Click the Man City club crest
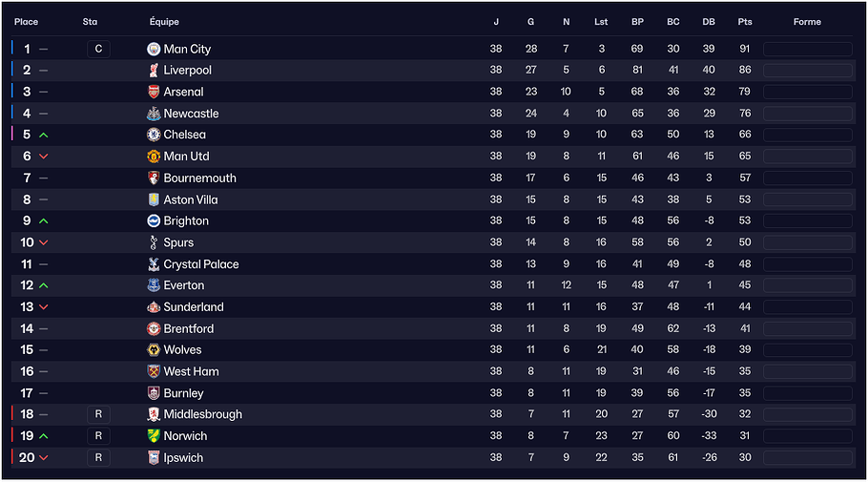This screenshot has width=868, height=482. pyautogui.click(x=154, y=49)
